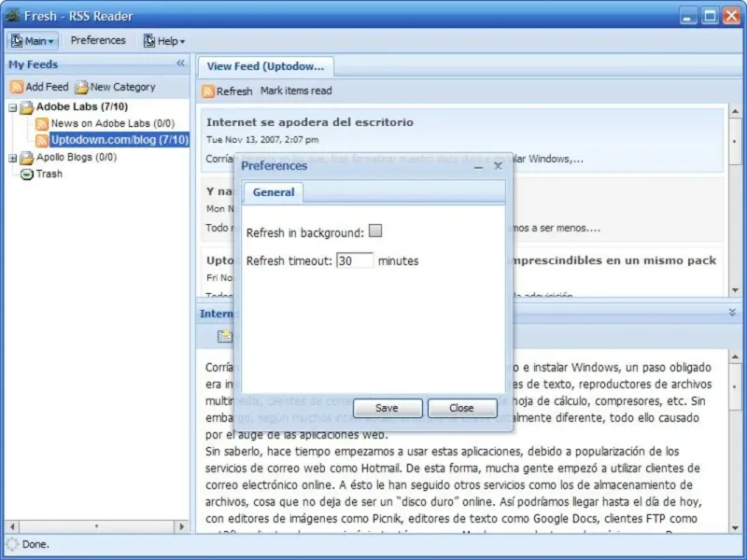Click the Tue Nov 13, 2007 date text
The height and width of the screenshot is (560, 747).
pyautogui.click(x=262, y=140)
